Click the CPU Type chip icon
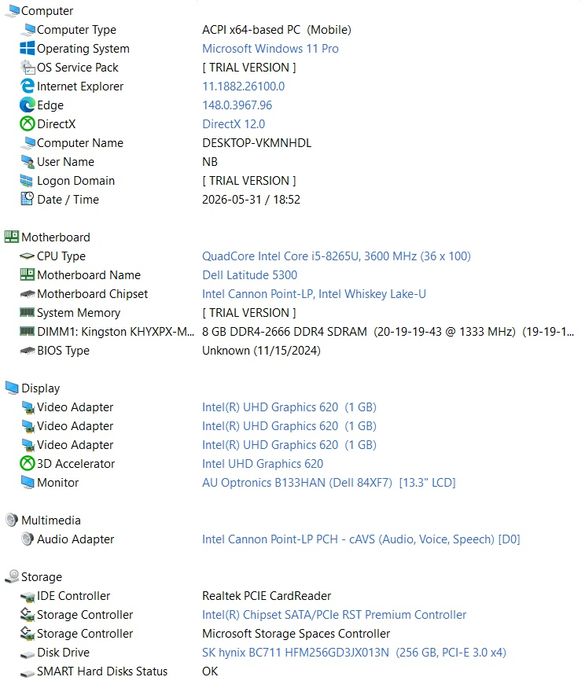 pos(27,256)
